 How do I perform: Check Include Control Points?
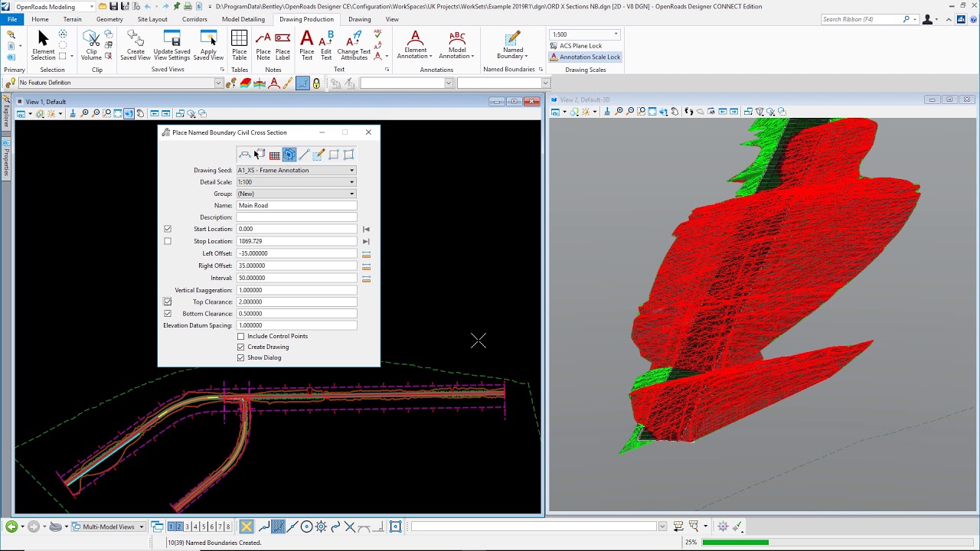coord(241,336)
